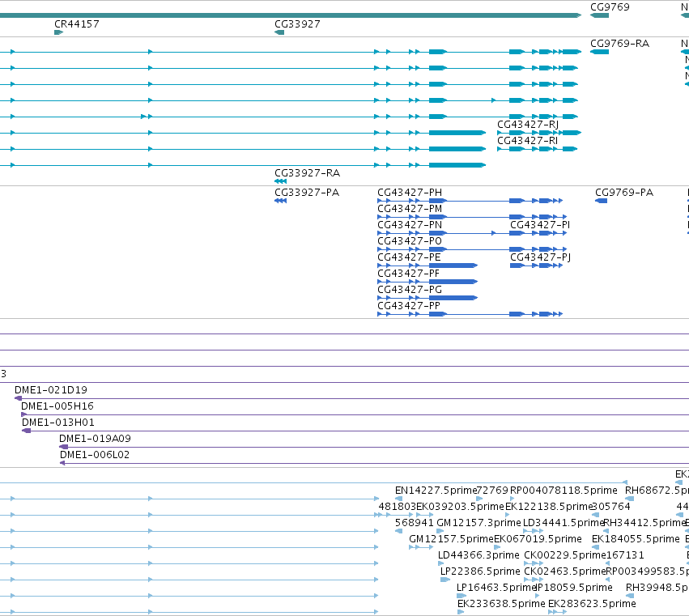
Task: Select the DME1-006L02 BAC label
Action: tap(95, 455)
